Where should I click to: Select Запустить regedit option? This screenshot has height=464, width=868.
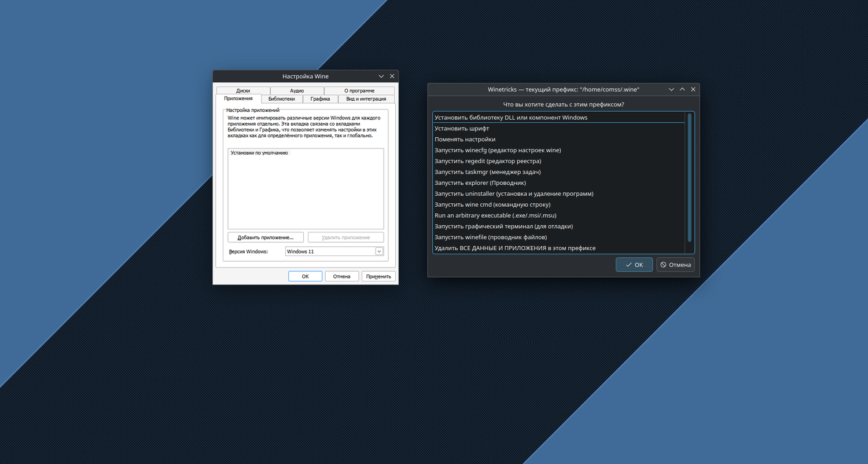point(559,161)
